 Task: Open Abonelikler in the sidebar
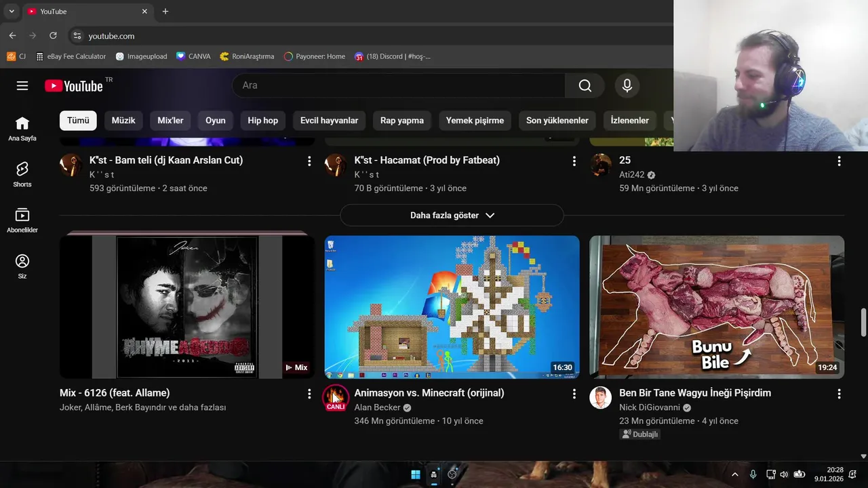(x=22, y=220)
